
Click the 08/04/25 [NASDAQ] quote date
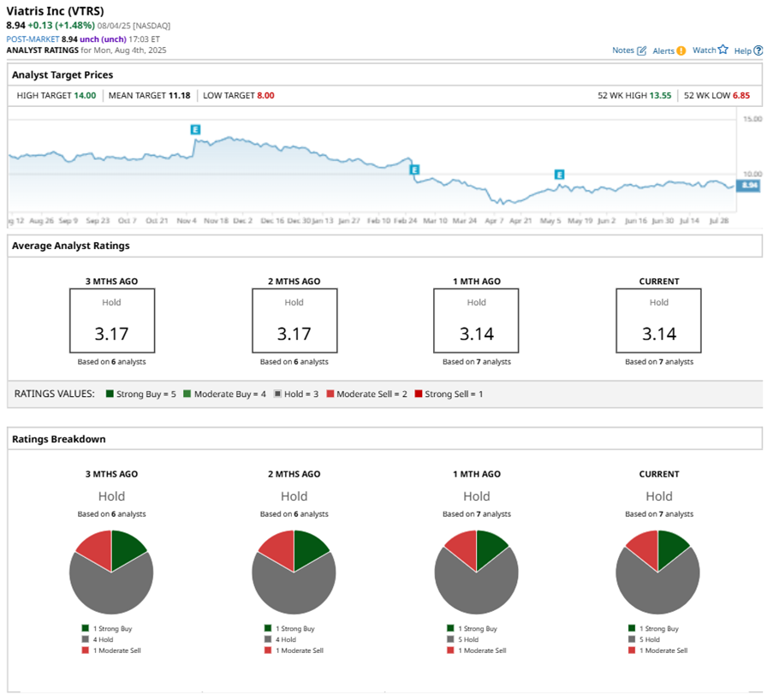(134, 26)
